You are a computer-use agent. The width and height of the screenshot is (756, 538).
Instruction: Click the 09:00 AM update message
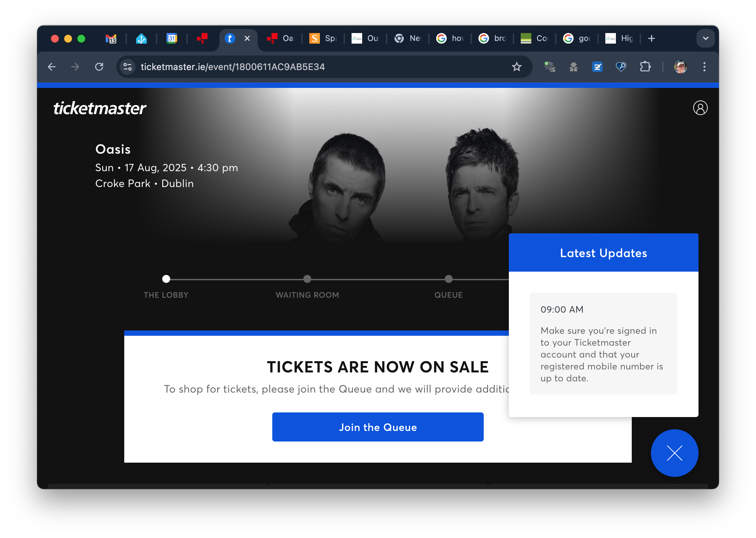[603, 344]
